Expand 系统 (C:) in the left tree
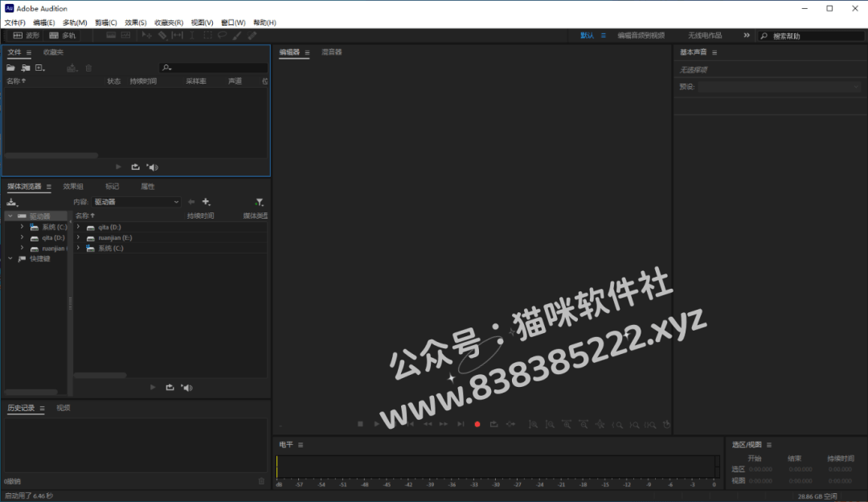Screen dimensions: 868x502 (23, 227)
